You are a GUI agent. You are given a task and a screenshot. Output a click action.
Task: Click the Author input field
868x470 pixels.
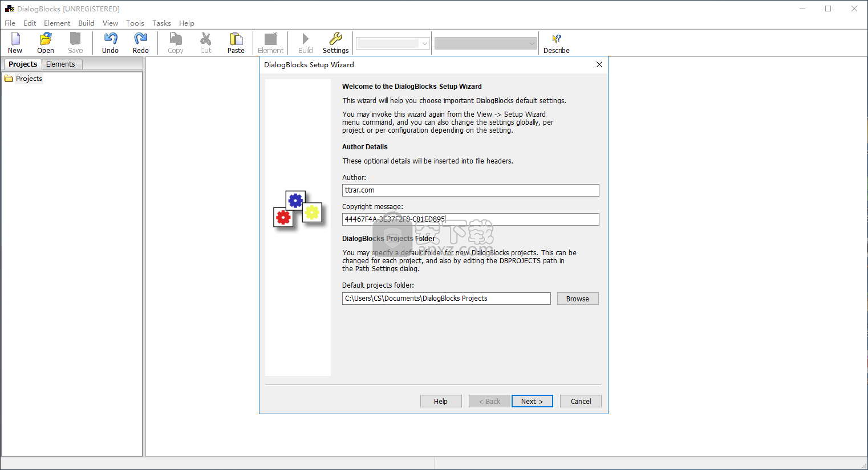pyautogui.click(x=470, y=190)
